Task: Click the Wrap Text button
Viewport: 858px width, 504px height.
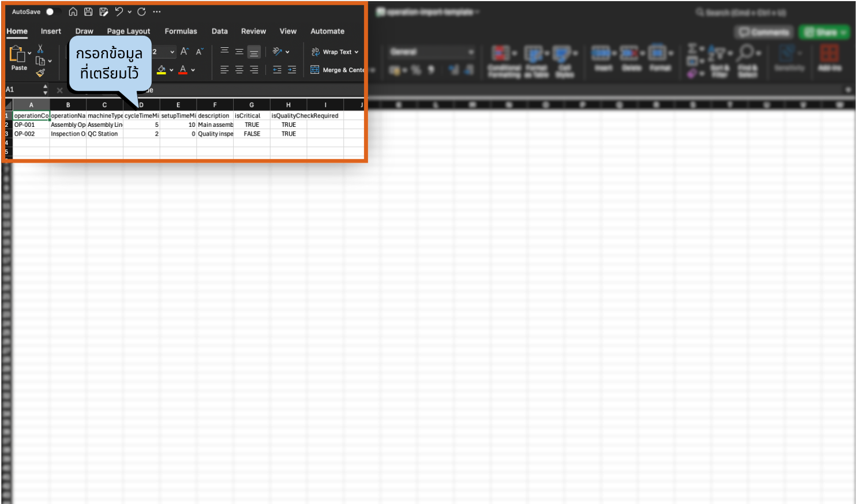Action: (x=335, y=52)
